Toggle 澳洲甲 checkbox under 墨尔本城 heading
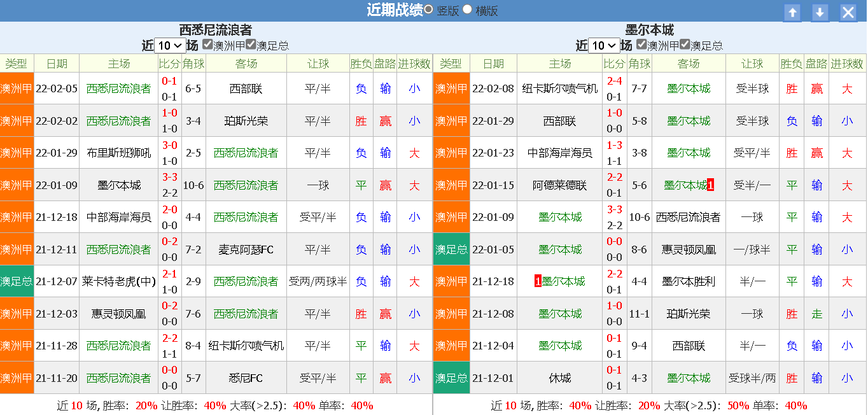This screenshot has height=415, width=868. [641, 45]
